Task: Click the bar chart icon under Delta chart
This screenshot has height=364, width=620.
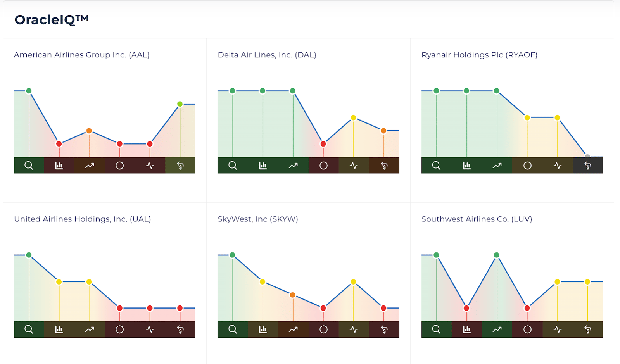Action: tap(263, 166)
